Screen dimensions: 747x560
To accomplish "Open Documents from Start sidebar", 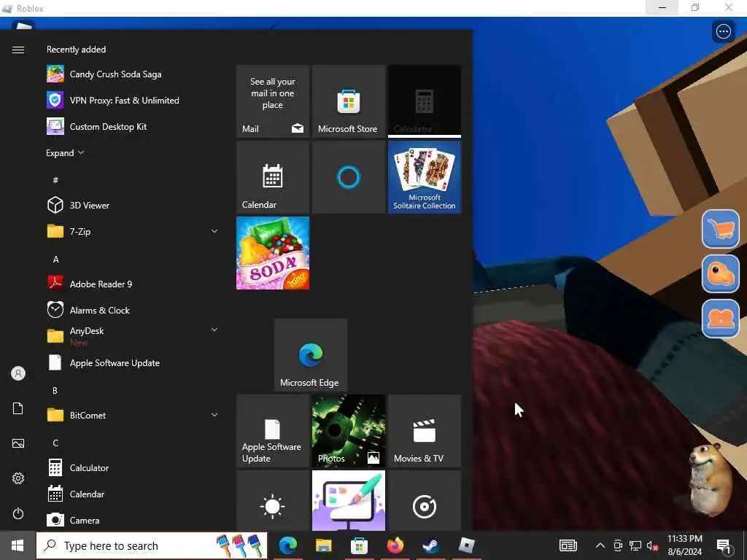I will click(x=18, y=408).
